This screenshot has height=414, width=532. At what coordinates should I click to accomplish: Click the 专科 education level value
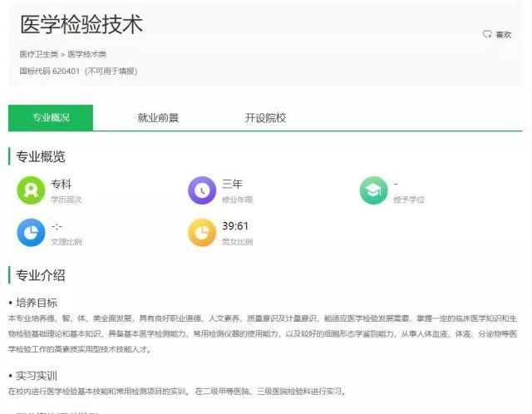tap(62, 184)
